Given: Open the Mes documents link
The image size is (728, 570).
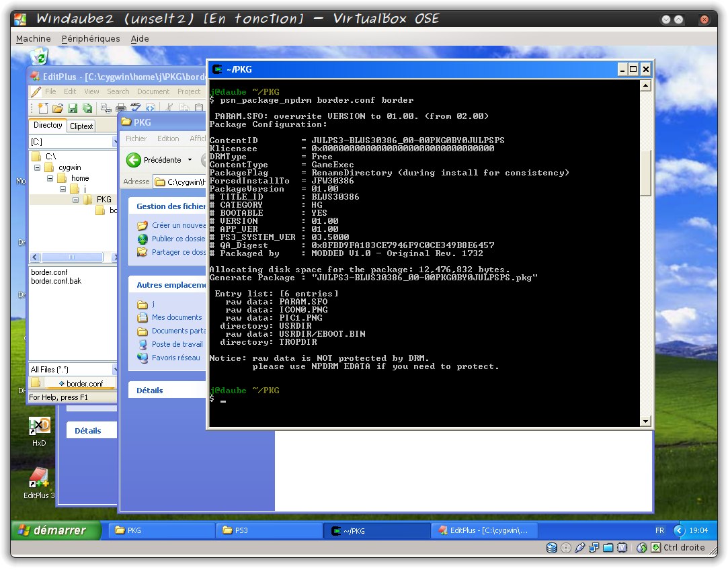Looking at the screenshot, I should tap(177, 318).
